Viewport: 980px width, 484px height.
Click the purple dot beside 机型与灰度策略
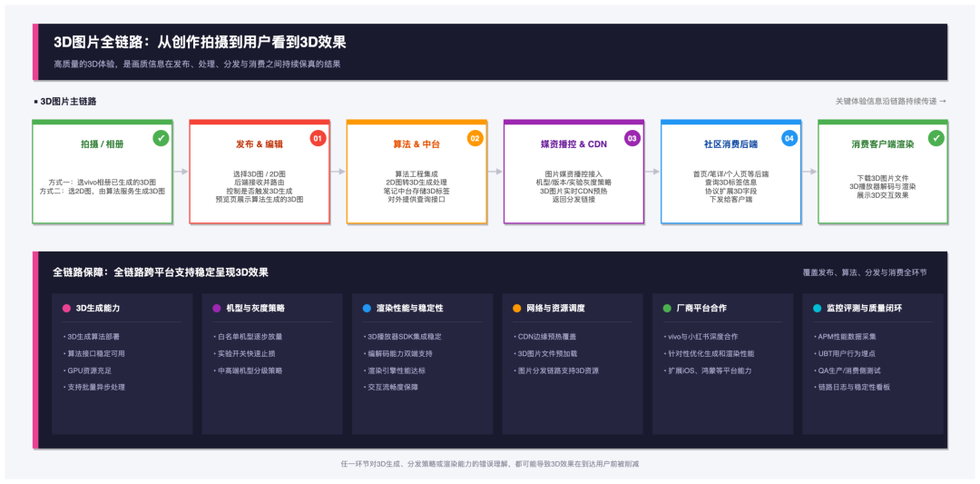pos(217,308)
